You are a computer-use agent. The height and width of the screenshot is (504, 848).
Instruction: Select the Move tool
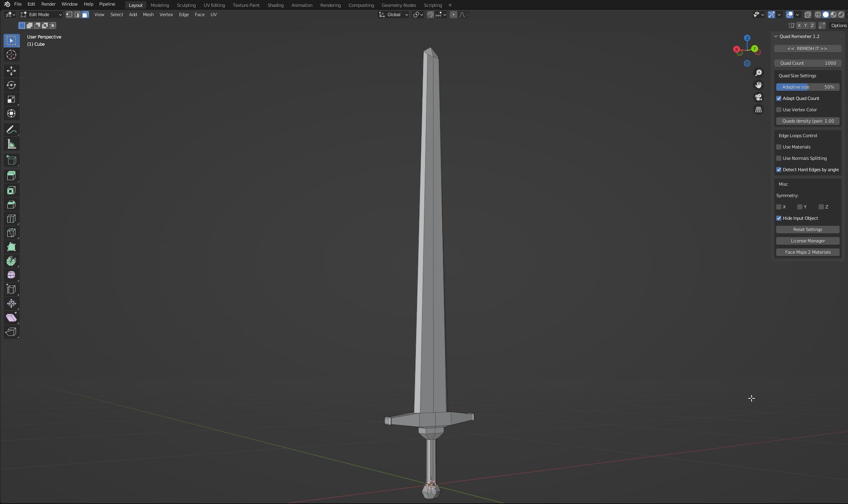click(11, 71)
